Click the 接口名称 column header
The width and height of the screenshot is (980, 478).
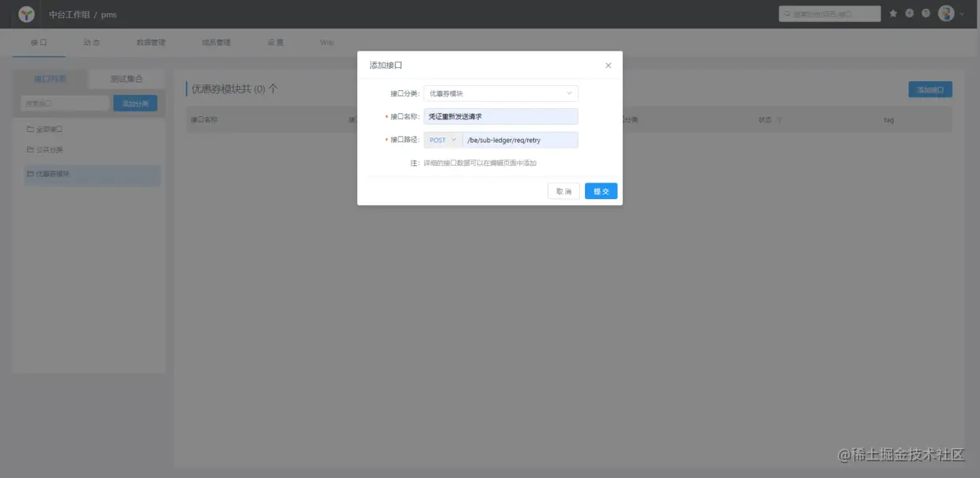pyautogui.click(x=204, y=120)
